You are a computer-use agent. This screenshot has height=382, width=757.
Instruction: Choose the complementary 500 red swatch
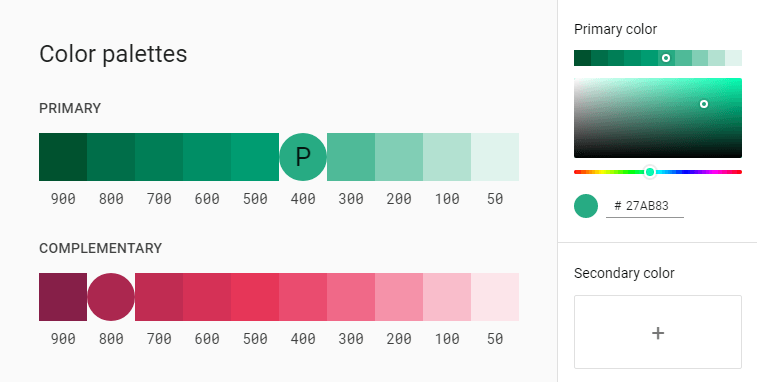point(255,297)
